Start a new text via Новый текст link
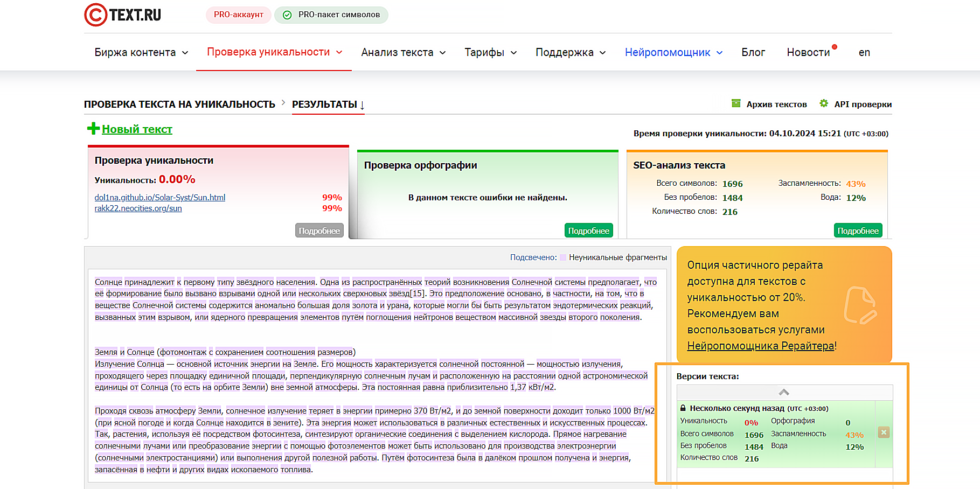This screenshot has height=489, width=980. point(137,129)
